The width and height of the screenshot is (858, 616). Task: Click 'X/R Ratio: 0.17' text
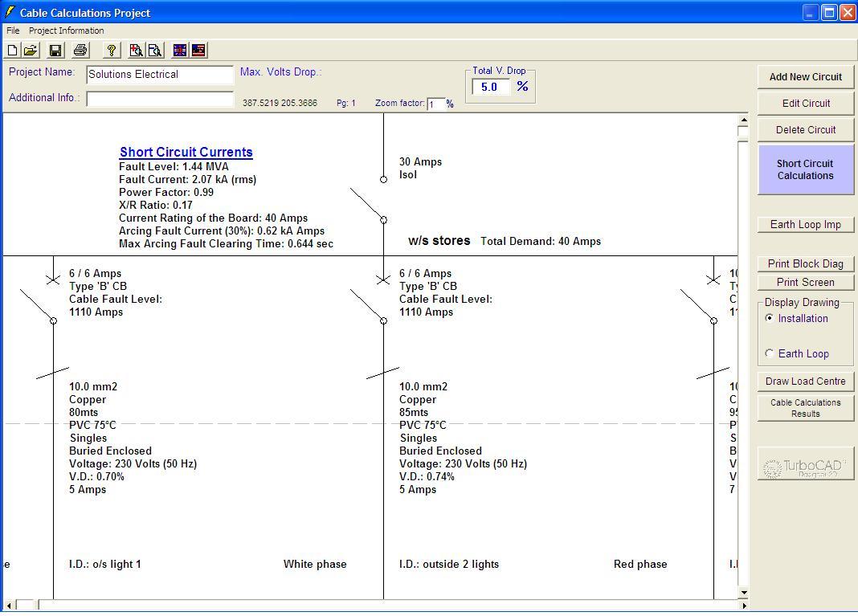coord(155,205)
